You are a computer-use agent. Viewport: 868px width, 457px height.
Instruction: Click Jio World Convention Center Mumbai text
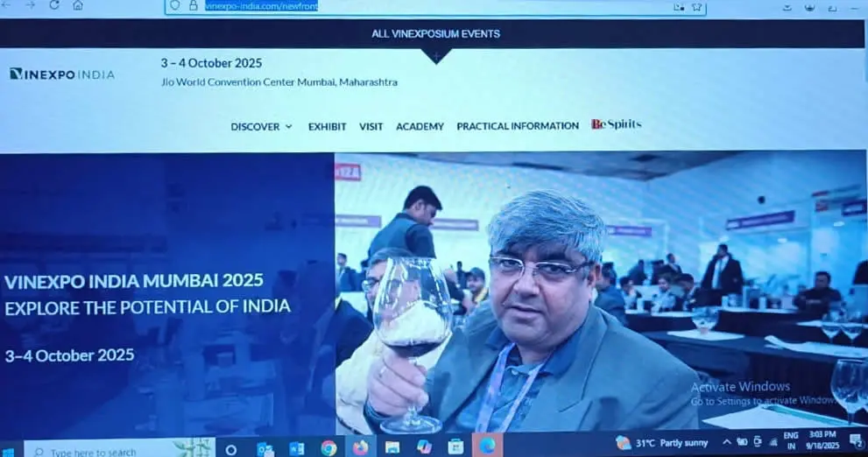point(279,82)
